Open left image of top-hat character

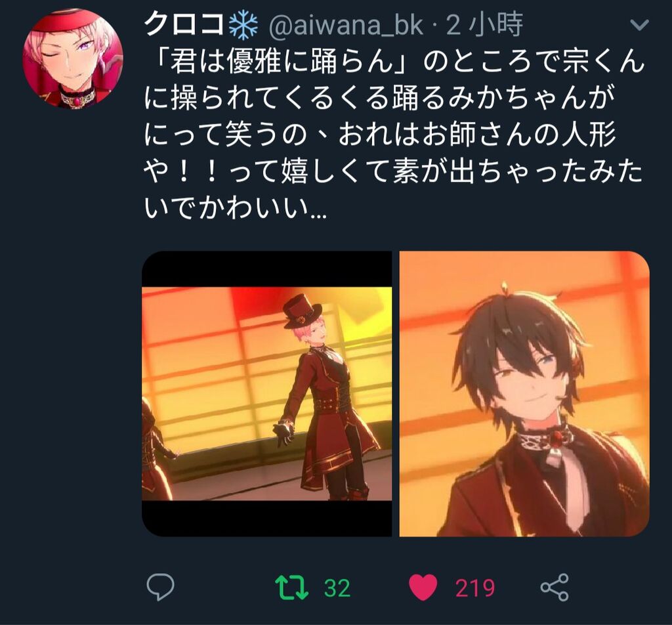266,393
